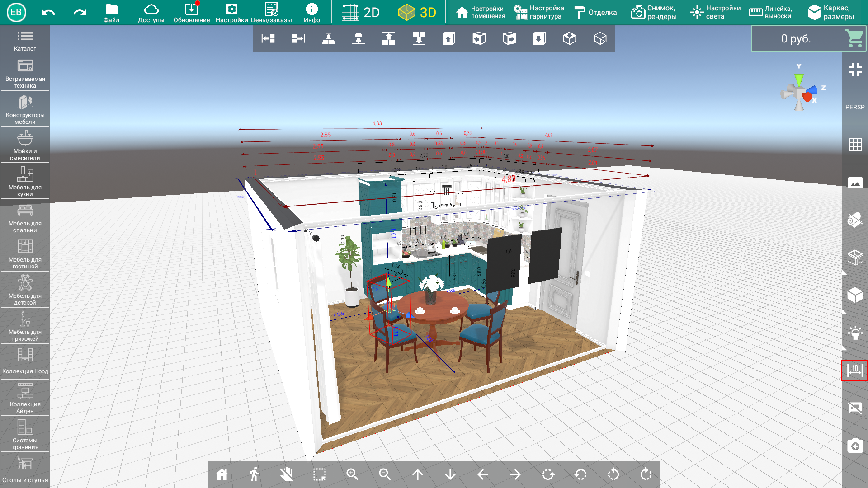Click the EB account logo
This screenshot has height=488, width=868.
[x=16, y=12]
